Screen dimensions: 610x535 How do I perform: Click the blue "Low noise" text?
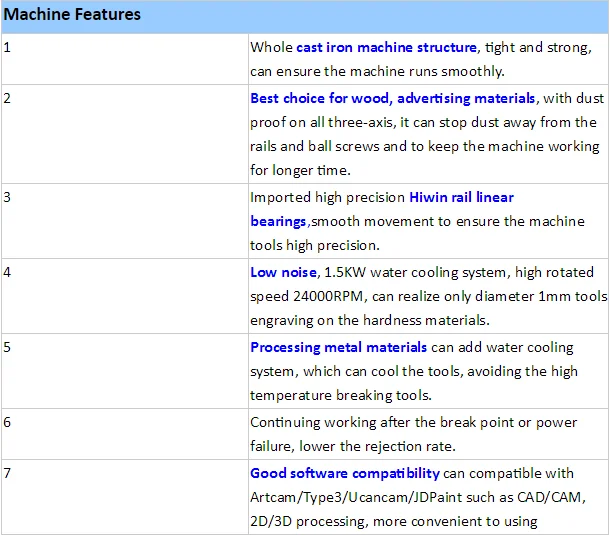283,272
